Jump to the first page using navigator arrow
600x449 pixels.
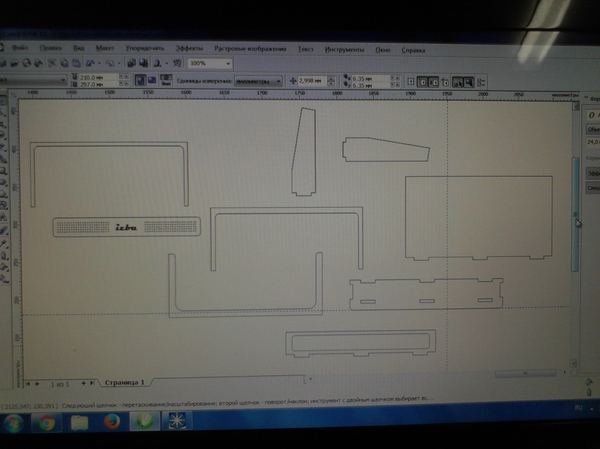click(x=27, y=383)
